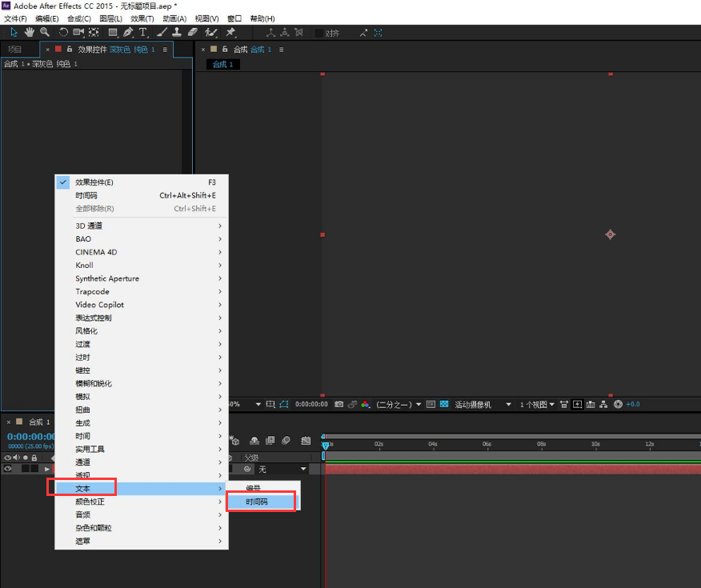Image resolution: width=701 pixels, height=588 pixels.
Task: Open the 活动摄像机 camera view dropdown
Action: (x=483, y=404)
